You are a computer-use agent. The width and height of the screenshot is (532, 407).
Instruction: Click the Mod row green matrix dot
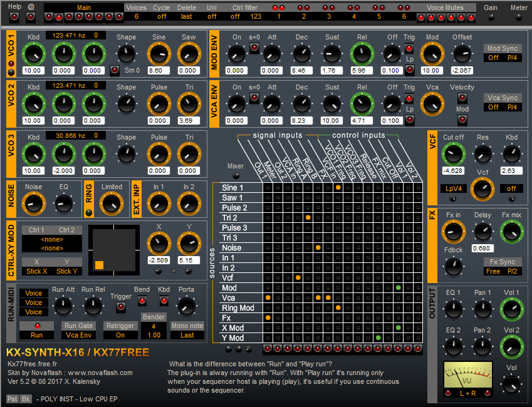pos(399,287)
